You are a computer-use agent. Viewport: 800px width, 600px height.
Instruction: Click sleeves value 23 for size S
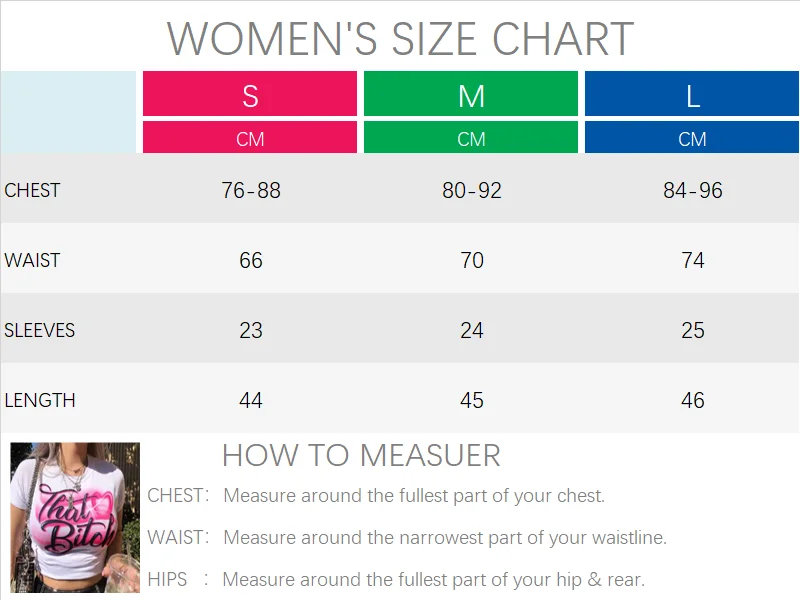[250, 330]
